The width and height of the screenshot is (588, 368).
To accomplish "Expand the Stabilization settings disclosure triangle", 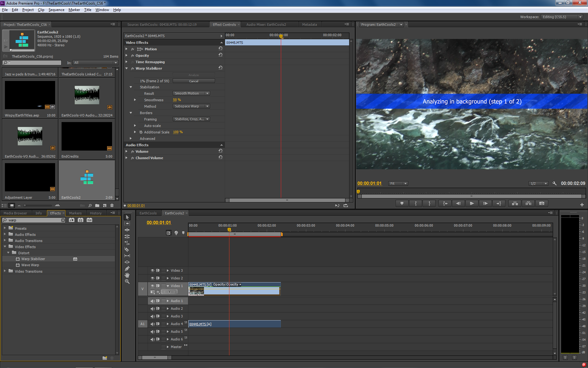I will [131, 86].
